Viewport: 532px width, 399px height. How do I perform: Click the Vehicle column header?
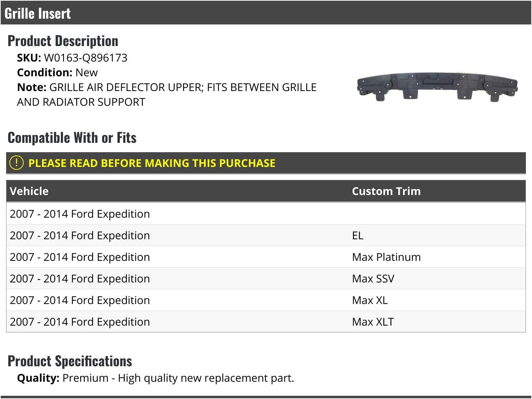pos(29,191)
